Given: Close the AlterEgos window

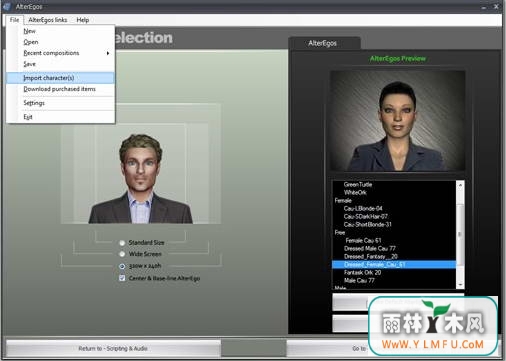Looking at the screenshot, I should [x=496, y=6].
